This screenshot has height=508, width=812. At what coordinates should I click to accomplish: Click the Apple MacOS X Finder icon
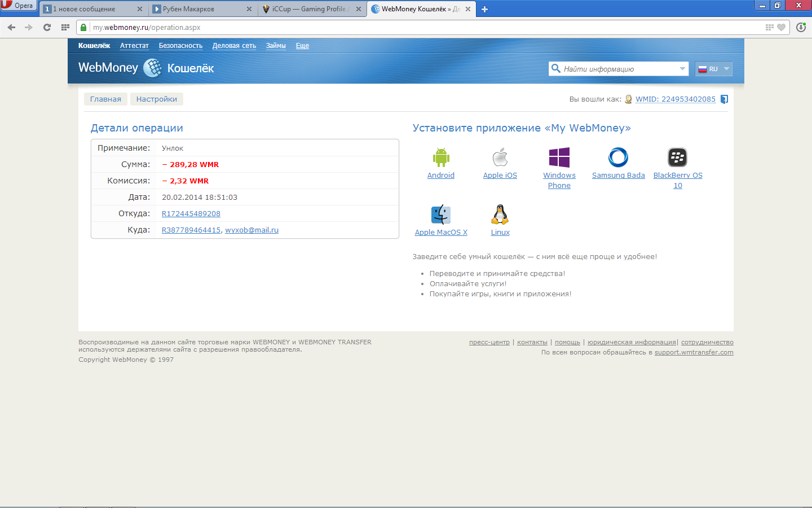point(441,214)
